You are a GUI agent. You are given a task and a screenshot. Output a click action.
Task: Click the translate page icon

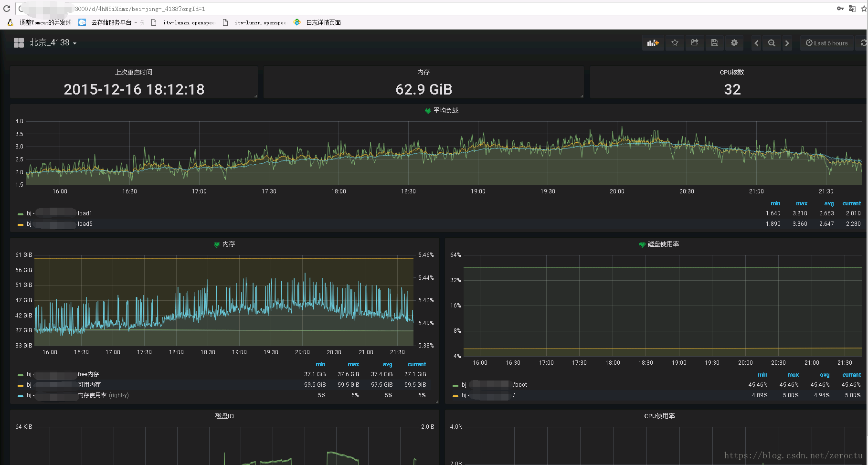coord(852,9)
